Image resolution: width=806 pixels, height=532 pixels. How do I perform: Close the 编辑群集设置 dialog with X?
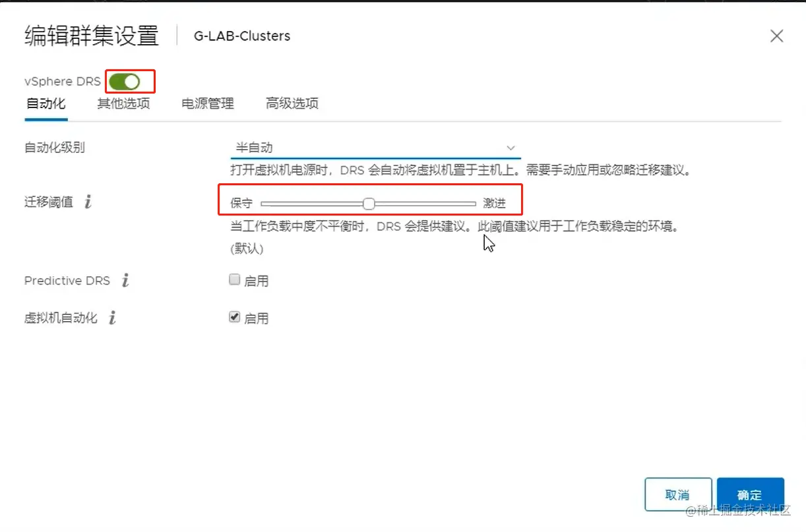pos(777,36)
